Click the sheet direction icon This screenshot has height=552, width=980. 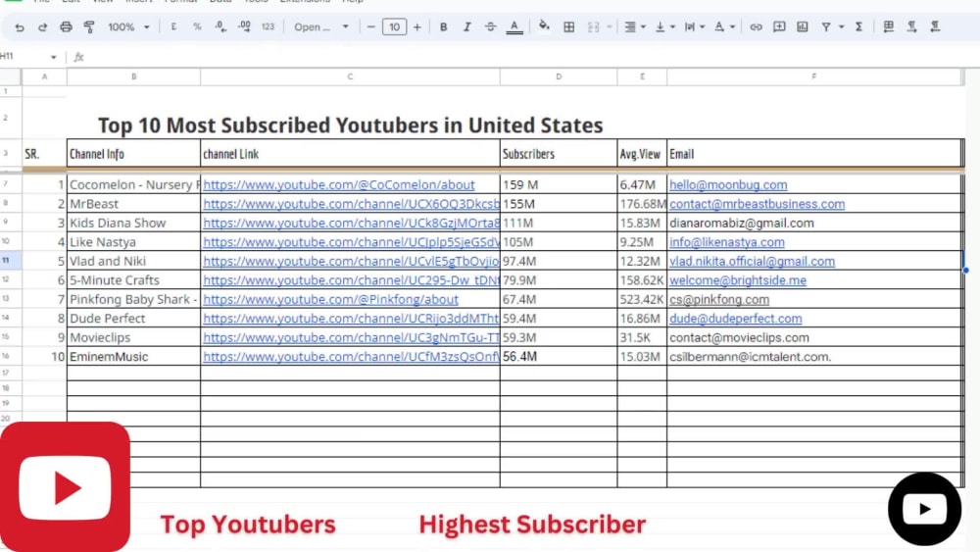click(x=888, y=26)
